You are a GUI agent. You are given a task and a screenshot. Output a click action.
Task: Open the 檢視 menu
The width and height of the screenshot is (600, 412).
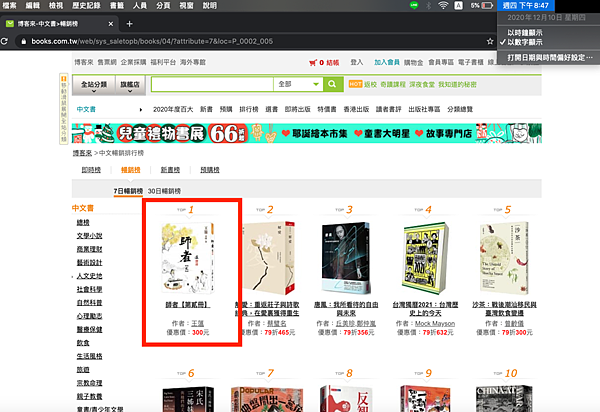pos(56,5)
